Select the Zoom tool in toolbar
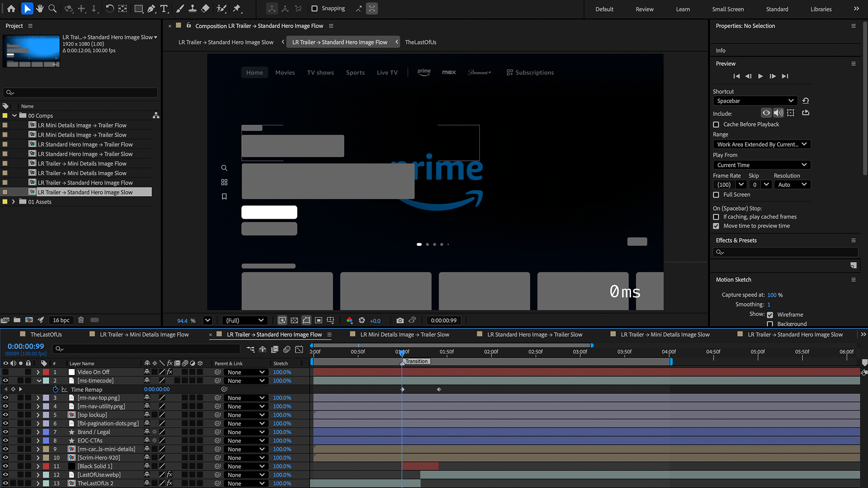This screenshot has height=488, width=868. click(52, 9)
